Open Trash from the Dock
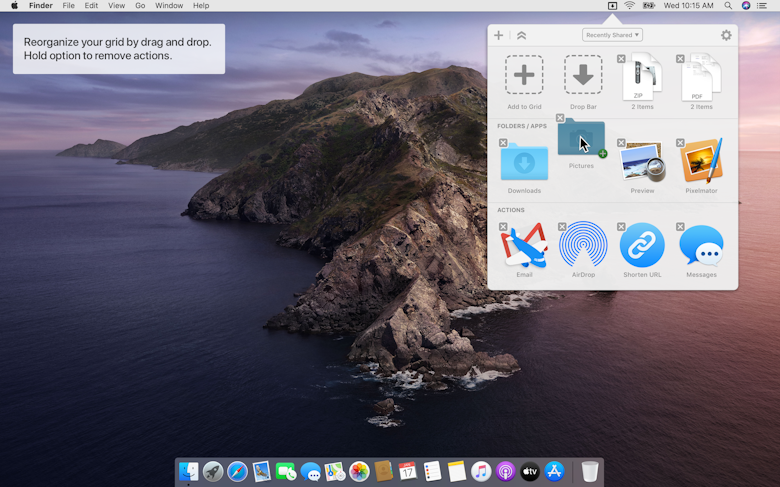780x487 pixels. tap(590, 471)
